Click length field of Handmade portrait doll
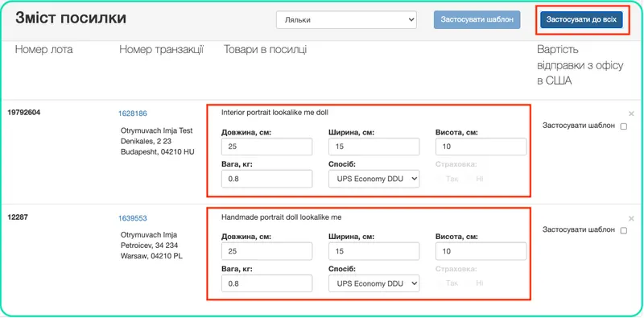This screenshot has width=644, height=318. (x=266, y=251)
